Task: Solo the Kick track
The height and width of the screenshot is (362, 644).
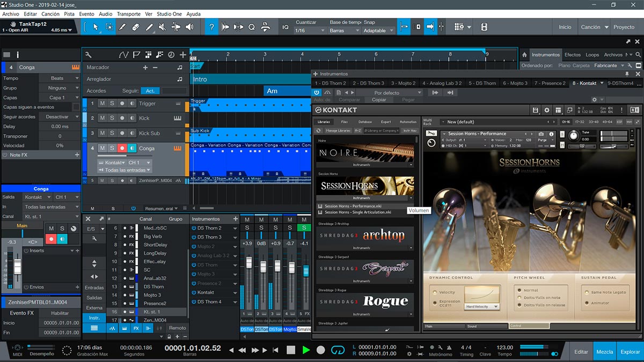Action: click(112, 118)
